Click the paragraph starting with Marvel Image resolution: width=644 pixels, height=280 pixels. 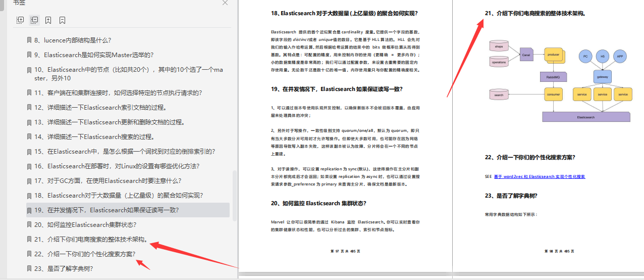(x=346, y=225)
